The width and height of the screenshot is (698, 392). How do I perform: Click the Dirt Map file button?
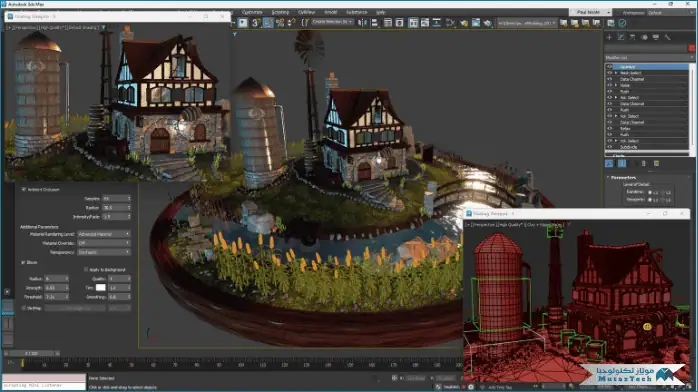(75, 308)
